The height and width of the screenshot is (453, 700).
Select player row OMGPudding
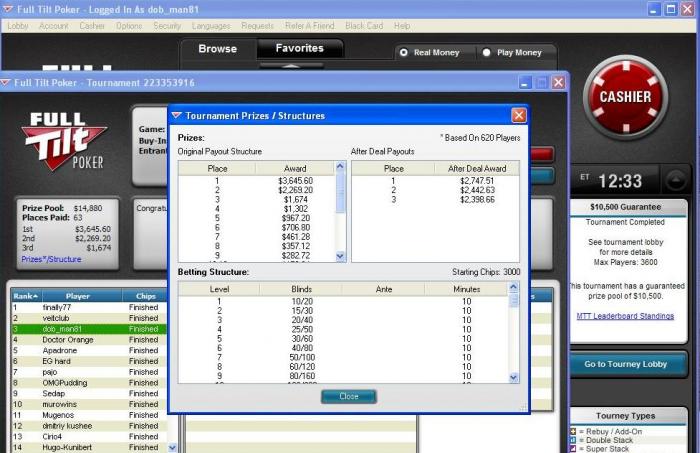tap(89, 382)
